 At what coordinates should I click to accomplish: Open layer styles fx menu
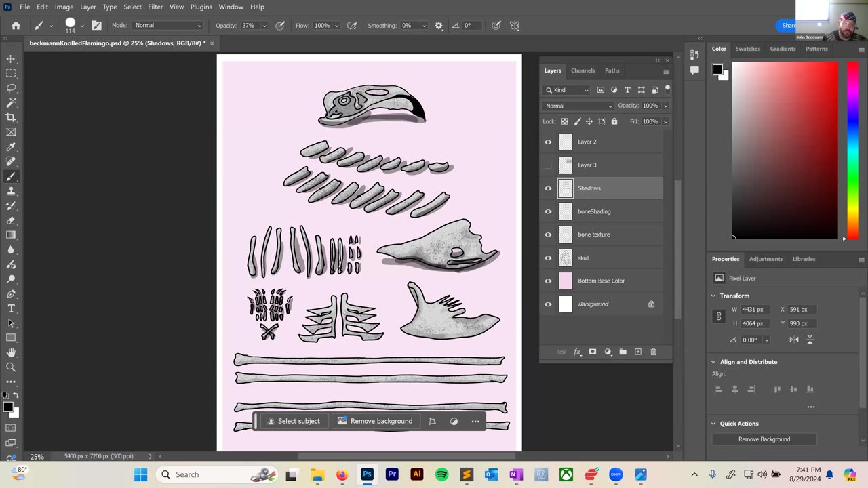click(577, 352)
